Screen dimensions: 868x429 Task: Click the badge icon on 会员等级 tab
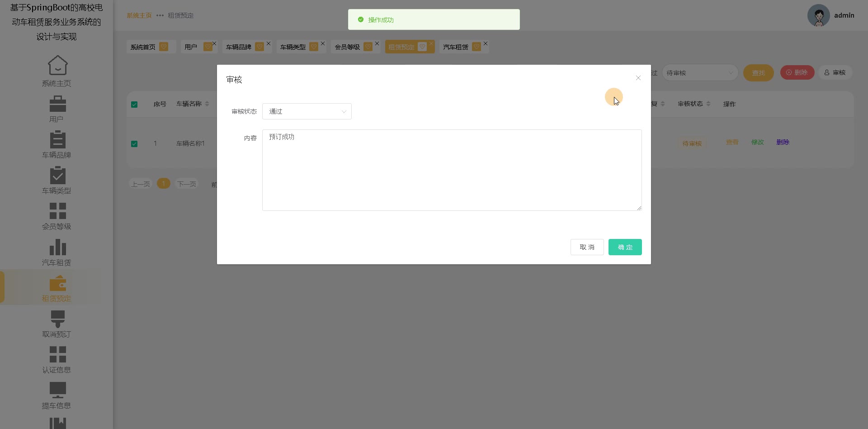coord(368,47)
